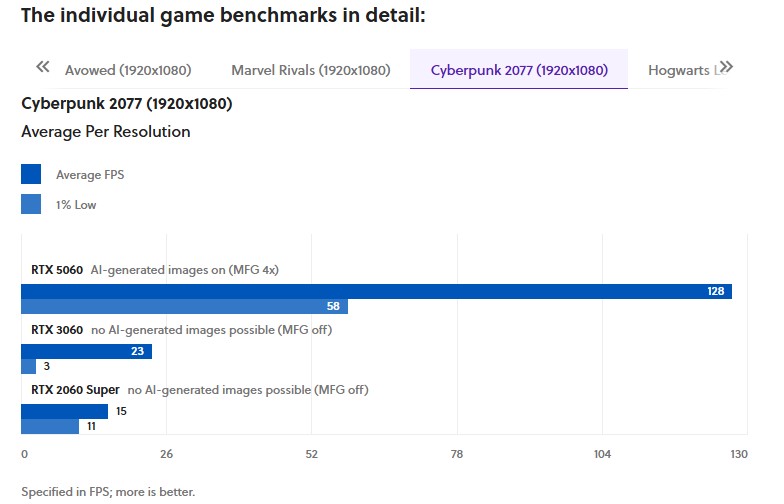Select the RTX 5060 average FPS bar showing 128
The width and height of the screenshot is (784, 504).
[x=376, y=292]
